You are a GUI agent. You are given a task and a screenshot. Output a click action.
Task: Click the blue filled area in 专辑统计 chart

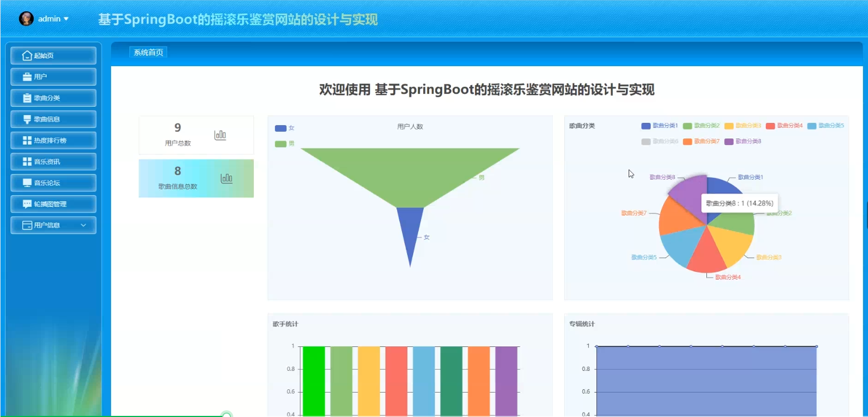tap(706, 381)
